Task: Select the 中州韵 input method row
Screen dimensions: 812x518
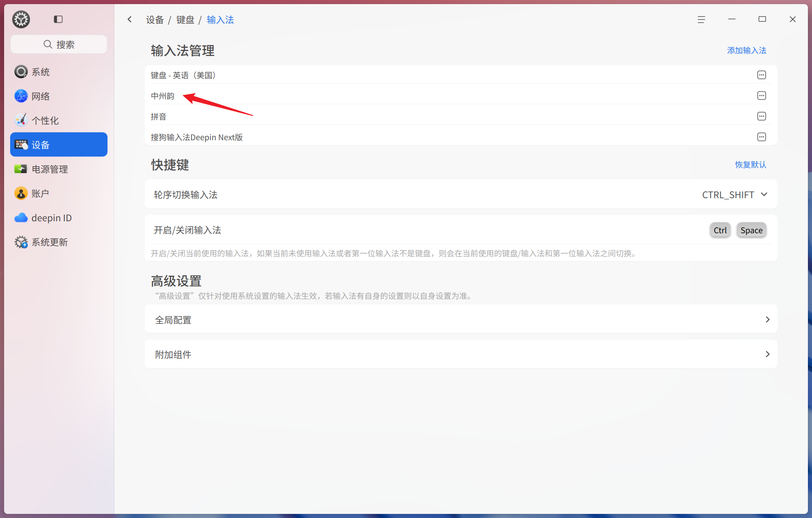Action: (x=461, y=96)
